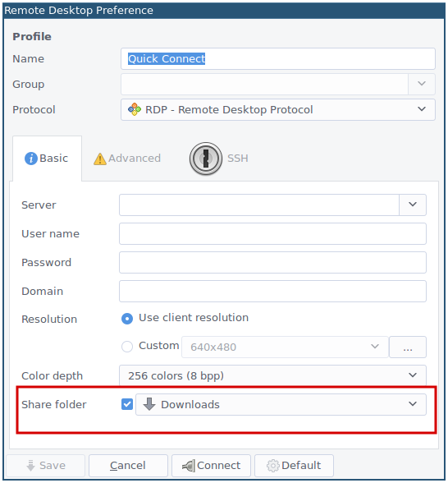The width and height of the screenshot is (448, 483).
Task: Switch to the SSH tab
Action: click(219, 159)
